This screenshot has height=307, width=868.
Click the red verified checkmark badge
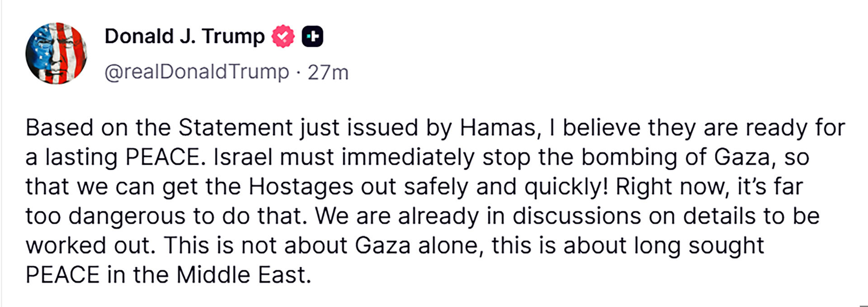(x=283, y=36)
